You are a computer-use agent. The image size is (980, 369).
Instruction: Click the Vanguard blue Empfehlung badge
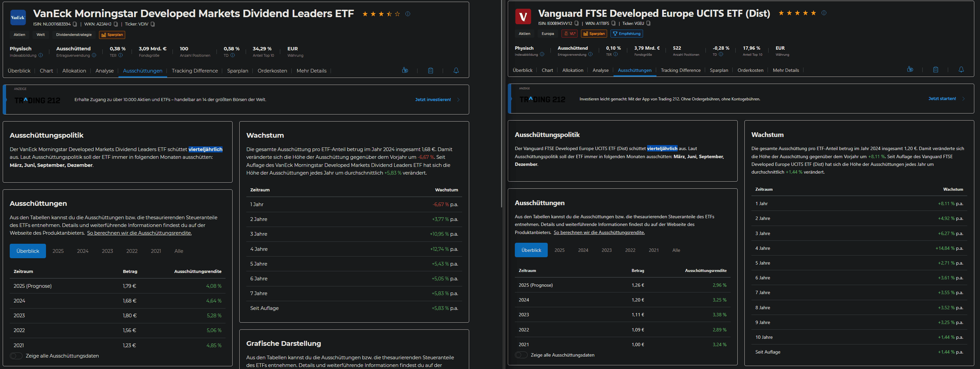pyautogui.click(x=627, y=34)
